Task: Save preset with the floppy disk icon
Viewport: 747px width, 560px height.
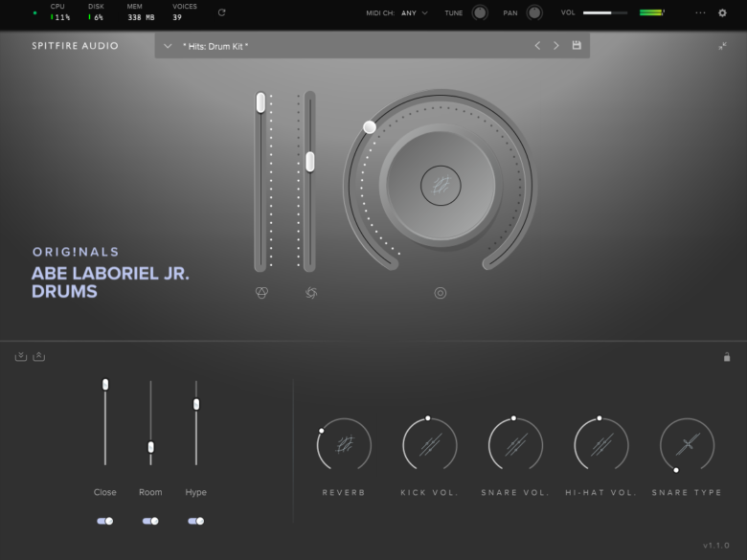Action: (577, 45)
